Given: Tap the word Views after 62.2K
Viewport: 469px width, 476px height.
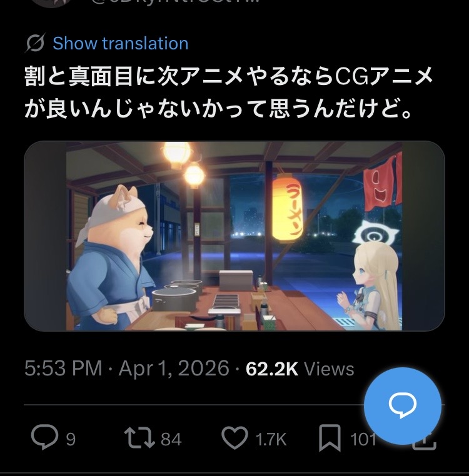Looking at the screenshot, I should click(x=329, y=369).
